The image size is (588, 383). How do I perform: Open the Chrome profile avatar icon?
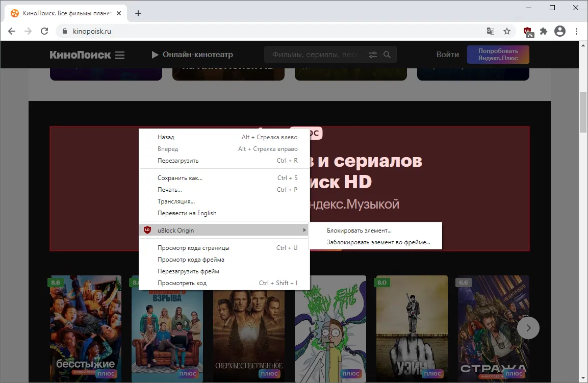(560, 31)
